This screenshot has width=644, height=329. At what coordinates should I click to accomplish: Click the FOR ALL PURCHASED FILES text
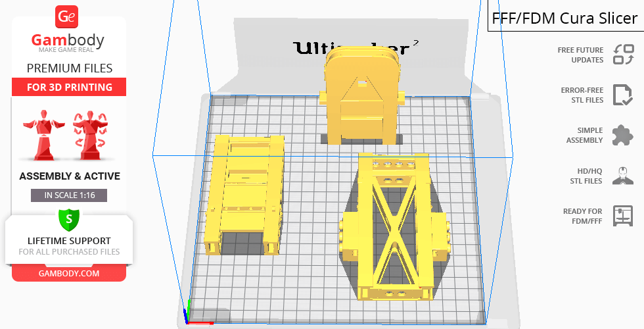coord(69,251)
